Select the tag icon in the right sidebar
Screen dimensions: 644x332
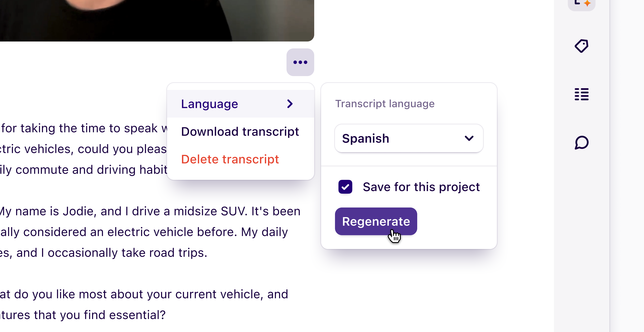point(581,46)
